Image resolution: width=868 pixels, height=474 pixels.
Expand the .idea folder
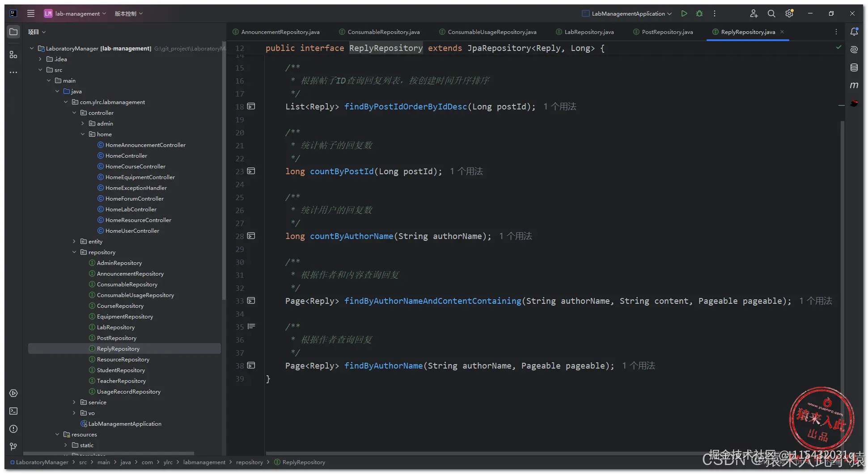(x=40, y=59)
